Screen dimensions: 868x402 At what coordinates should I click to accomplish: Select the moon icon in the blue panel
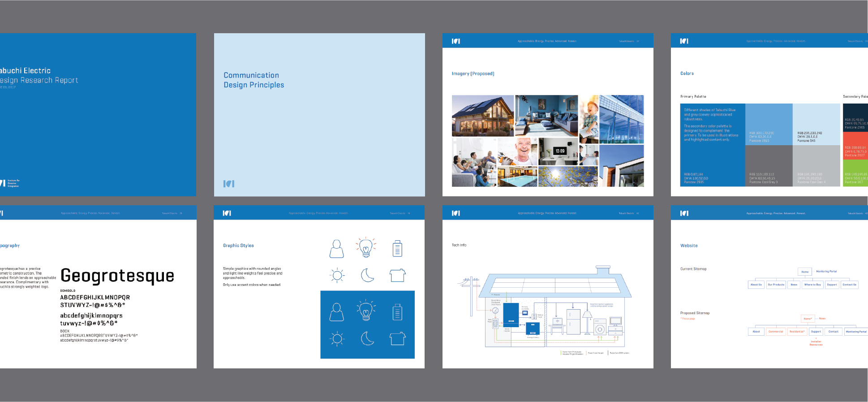point(367,338)
